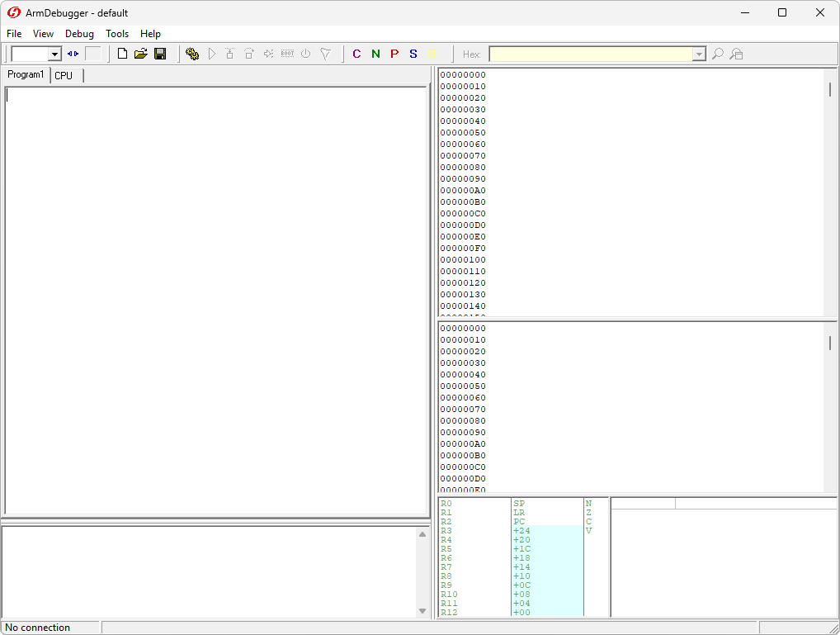Click the blue double-arrow connect icon

click(x=73, y=54)
